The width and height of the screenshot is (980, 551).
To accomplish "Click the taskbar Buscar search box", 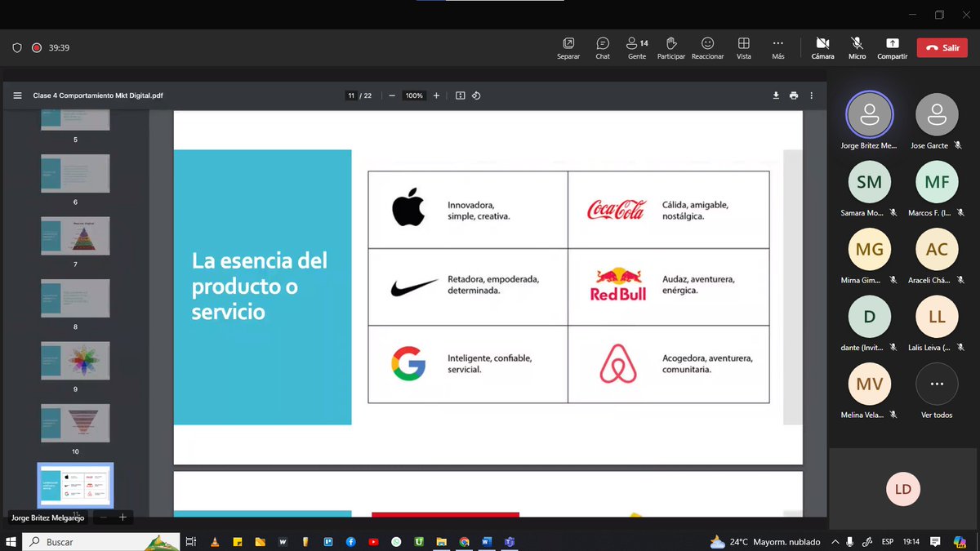I will (102, 542).
